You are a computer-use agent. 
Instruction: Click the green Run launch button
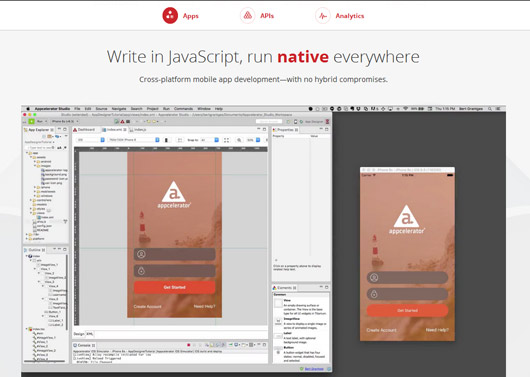(x=31, y=121)
